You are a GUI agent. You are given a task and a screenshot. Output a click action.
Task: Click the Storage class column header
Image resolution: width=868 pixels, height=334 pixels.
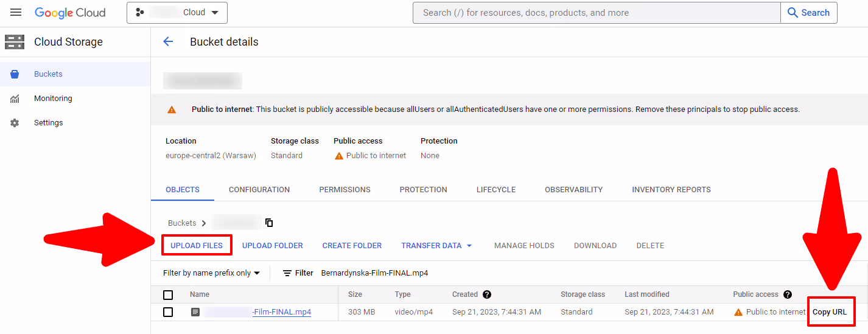coord(583,294)
